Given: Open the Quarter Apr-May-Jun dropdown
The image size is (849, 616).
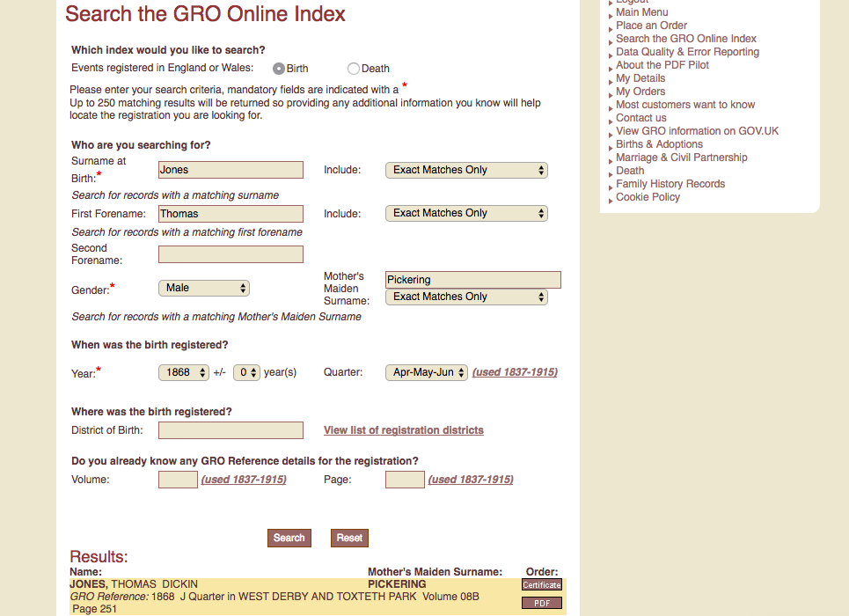Looking at the screenshot, I should 426,372.
